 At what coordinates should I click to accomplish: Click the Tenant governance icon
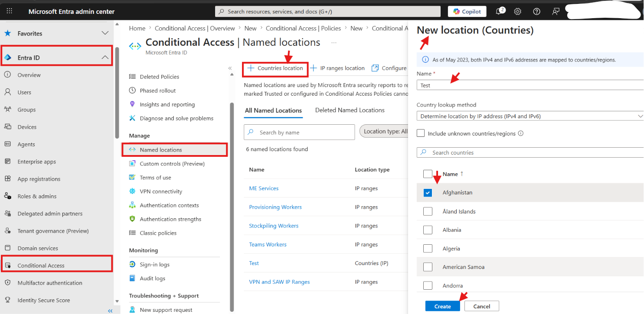(x=8, y=231)
